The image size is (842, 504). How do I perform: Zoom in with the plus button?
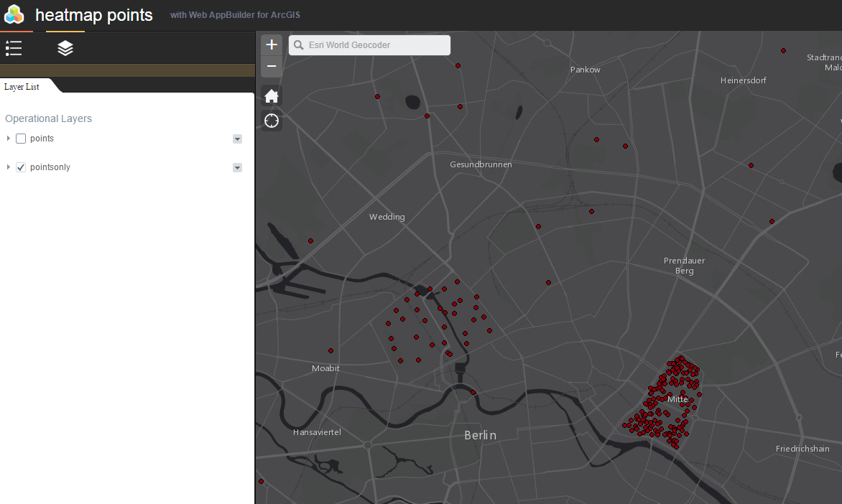(272, 45)
